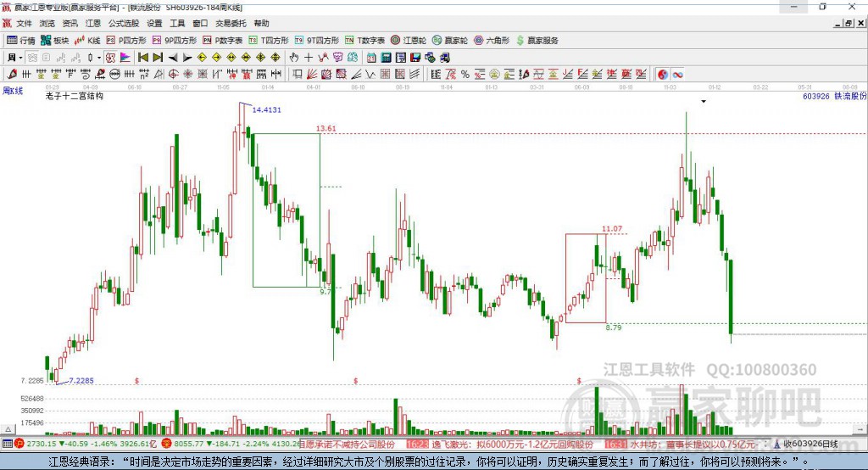Select the hand pan tool
This screenshot has width=868, height=470.
point(294,57)
